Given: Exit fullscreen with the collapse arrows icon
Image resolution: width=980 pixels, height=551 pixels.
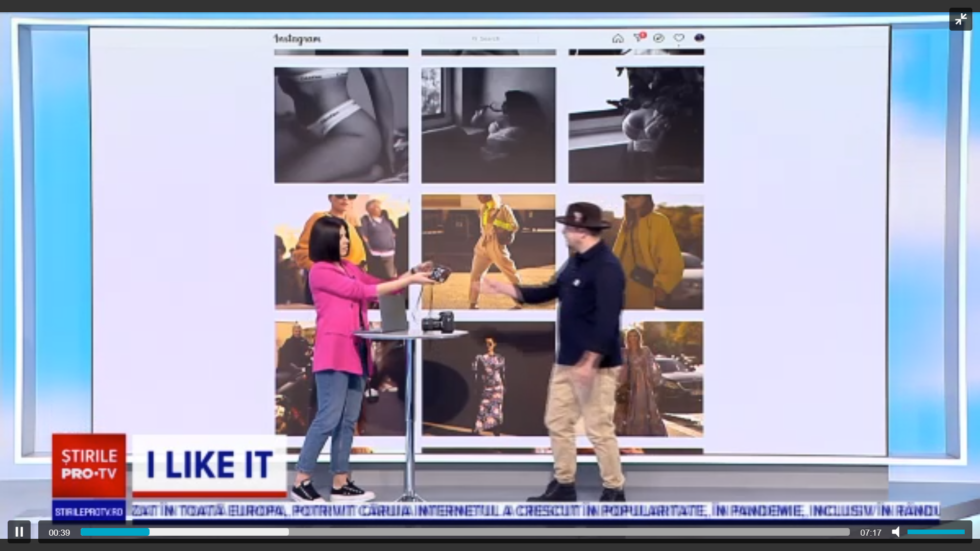Looking at the screenshot, I should pos(961,19).
